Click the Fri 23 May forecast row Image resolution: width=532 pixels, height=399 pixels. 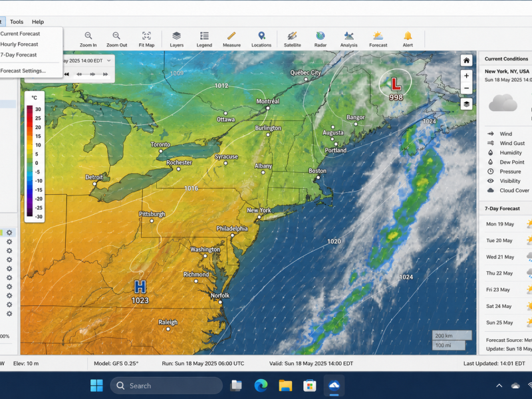click(x=506, y=289)
